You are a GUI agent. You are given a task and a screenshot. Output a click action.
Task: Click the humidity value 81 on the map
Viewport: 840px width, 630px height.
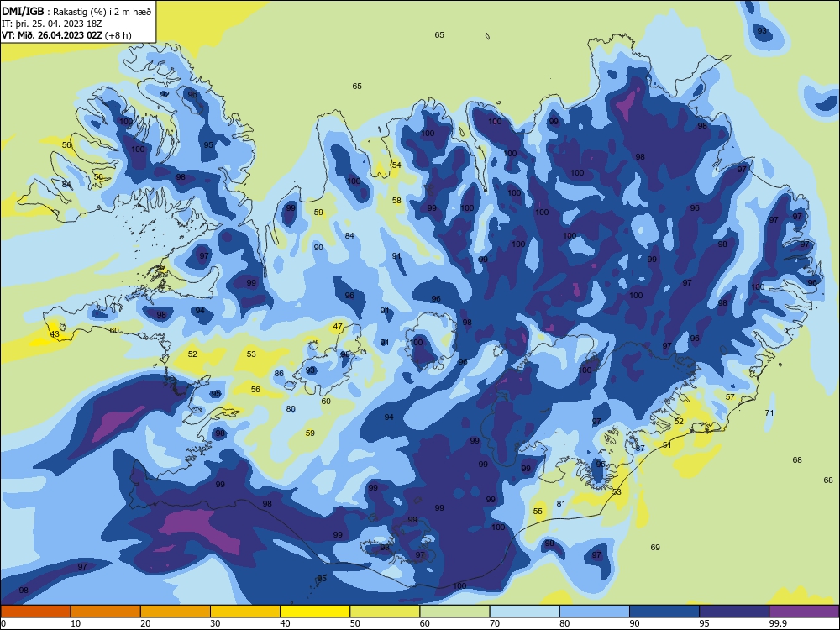561,503
